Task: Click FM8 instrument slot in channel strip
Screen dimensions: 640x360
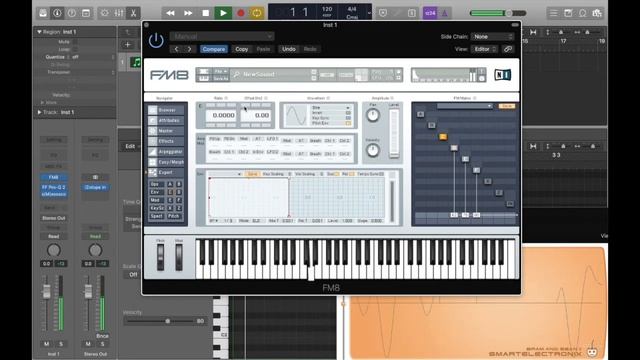Action: [x=54, y=178]
